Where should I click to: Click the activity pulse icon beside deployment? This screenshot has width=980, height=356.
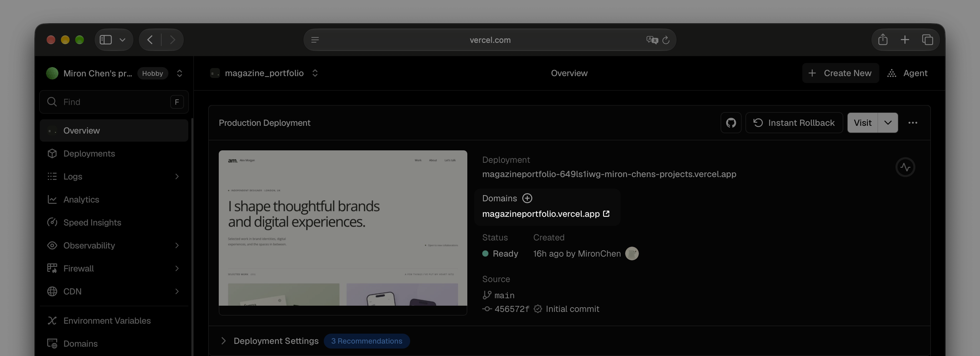(905, 167)
